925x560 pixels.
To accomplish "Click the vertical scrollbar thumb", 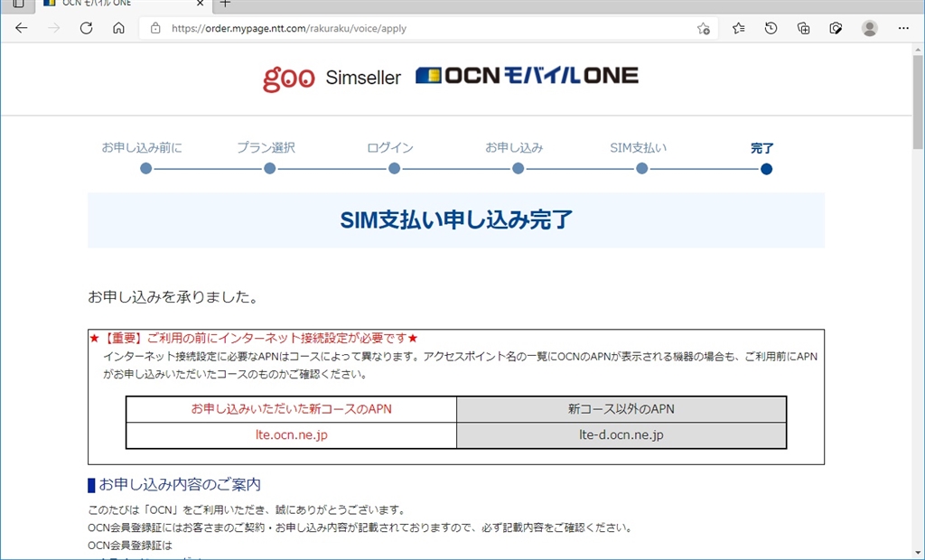I will tap(918, 101).
